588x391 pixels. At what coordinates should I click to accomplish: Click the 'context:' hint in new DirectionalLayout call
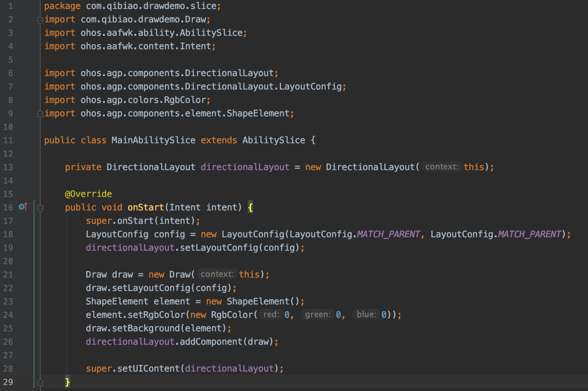click(441, 167)
